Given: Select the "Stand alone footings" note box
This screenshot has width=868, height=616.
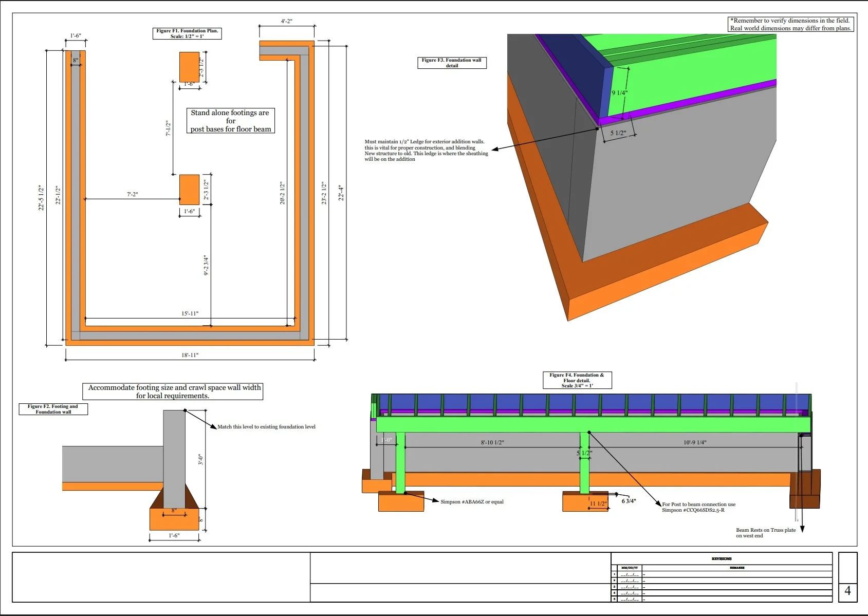Looking at the screenshot, I should click(x=230, y=121).
